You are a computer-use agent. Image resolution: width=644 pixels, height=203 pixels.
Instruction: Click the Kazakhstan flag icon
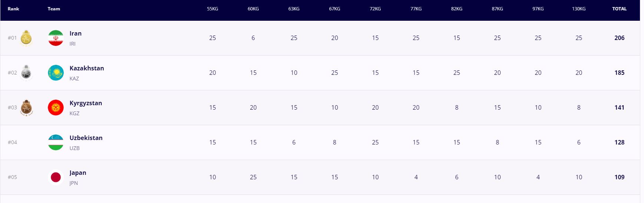click(x=56, y=73)
